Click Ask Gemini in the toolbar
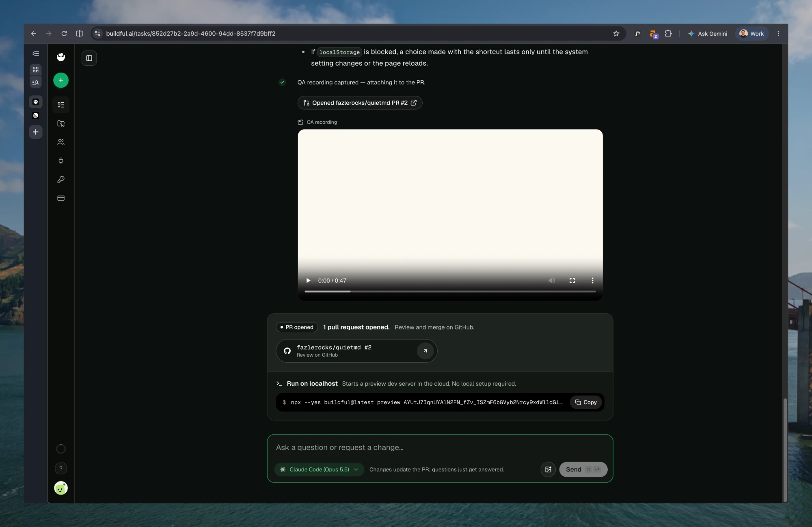 pyautogui.click(x=708, y=34)
